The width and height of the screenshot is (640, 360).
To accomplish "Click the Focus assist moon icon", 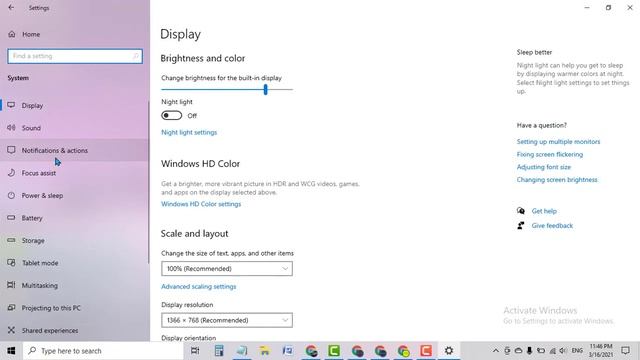I will click(11, 173).
